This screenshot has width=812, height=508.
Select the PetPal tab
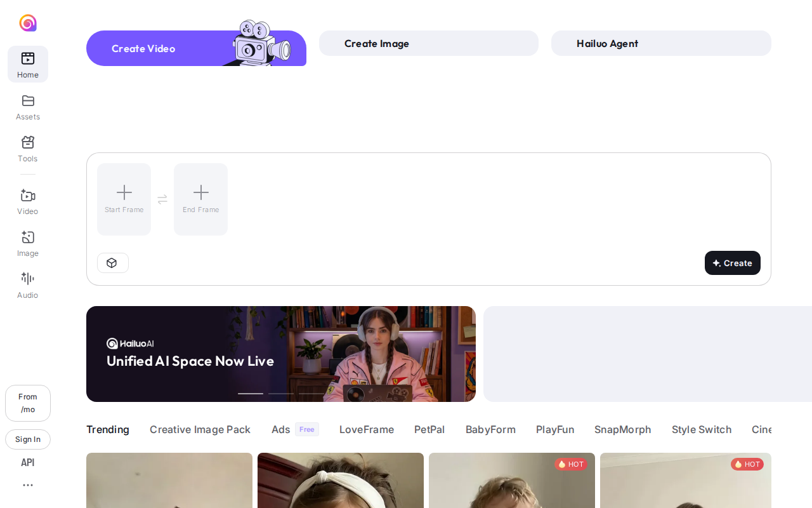[x=429, y=429]
